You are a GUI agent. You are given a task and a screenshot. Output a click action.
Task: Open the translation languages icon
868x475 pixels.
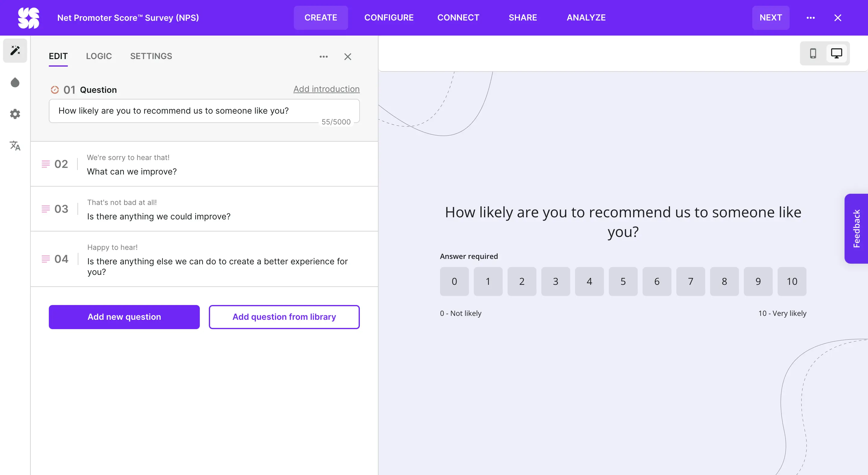[15, 146]
